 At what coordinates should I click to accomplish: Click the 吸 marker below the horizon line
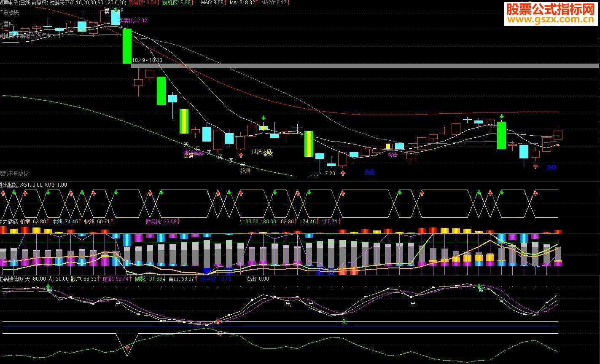point(220,333)
